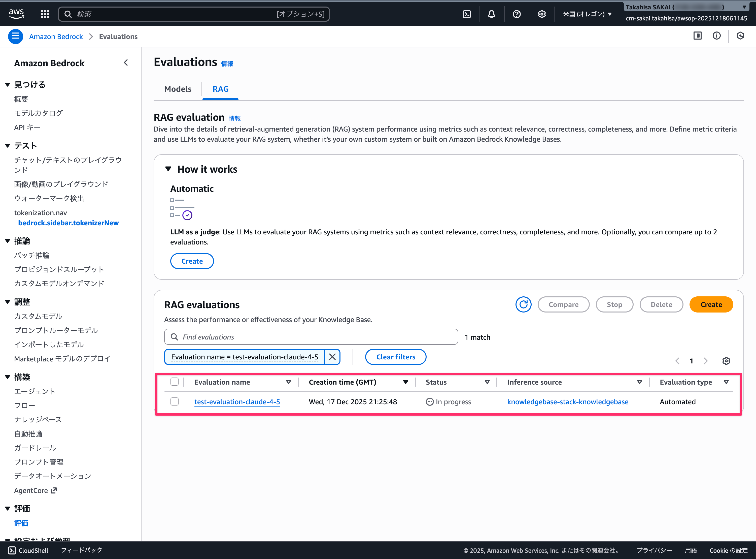Select all evaluations header checkbox
Screen dimensions: 756x559
[x=175, y=382]
